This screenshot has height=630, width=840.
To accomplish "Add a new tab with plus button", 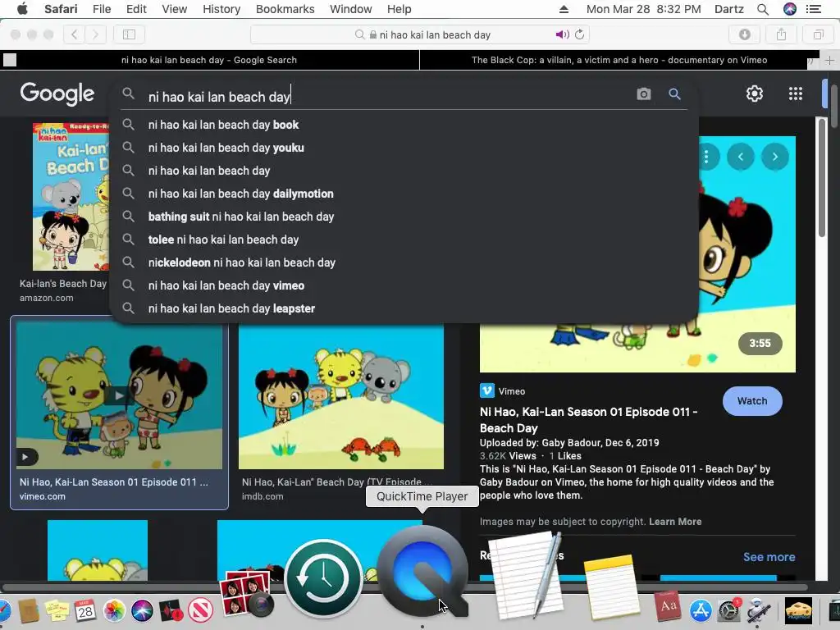I will click(x=829, y=60).
